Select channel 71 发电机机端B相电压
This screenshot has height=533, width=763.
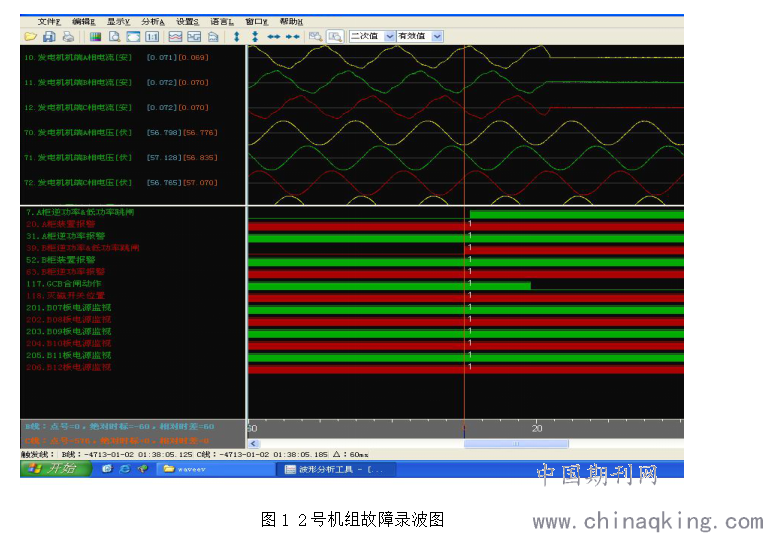pyautogui.click(x=78, y=157)
